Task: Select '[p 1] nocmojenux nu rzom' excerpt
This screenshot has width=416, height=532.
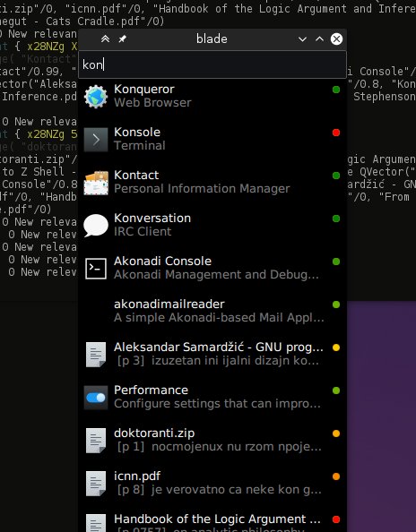Action: (x=196, y=447)
